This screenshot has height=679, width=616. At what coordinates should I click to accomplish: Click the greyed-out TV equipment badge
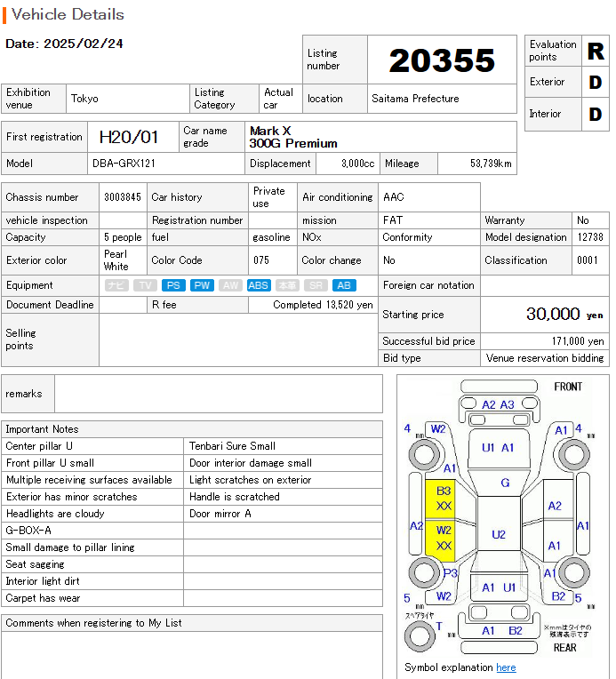145,285
